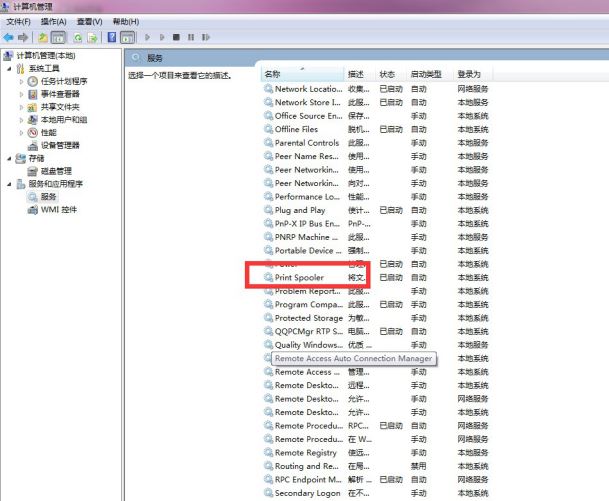The height and width of the screenshot is (501, 609).
Task: Expand the 事件查看器 node arrow
Action: pos(21,94)
